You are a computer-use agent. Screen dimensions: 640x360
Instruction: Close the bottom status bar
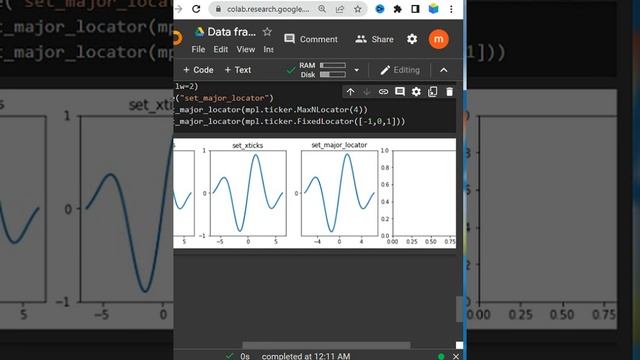pos(456,356)
